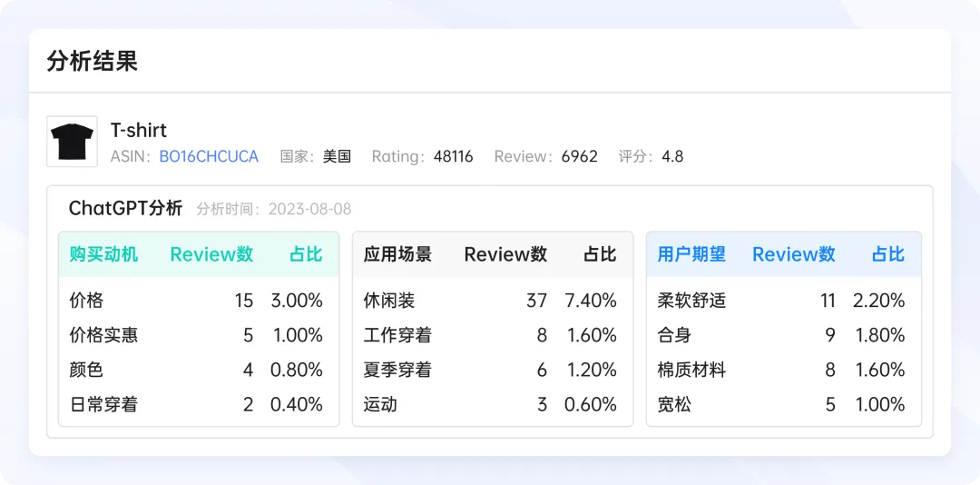Select the 棉质材料 row label
This screenshot has height=485, width=980.
tap(691, 370)
